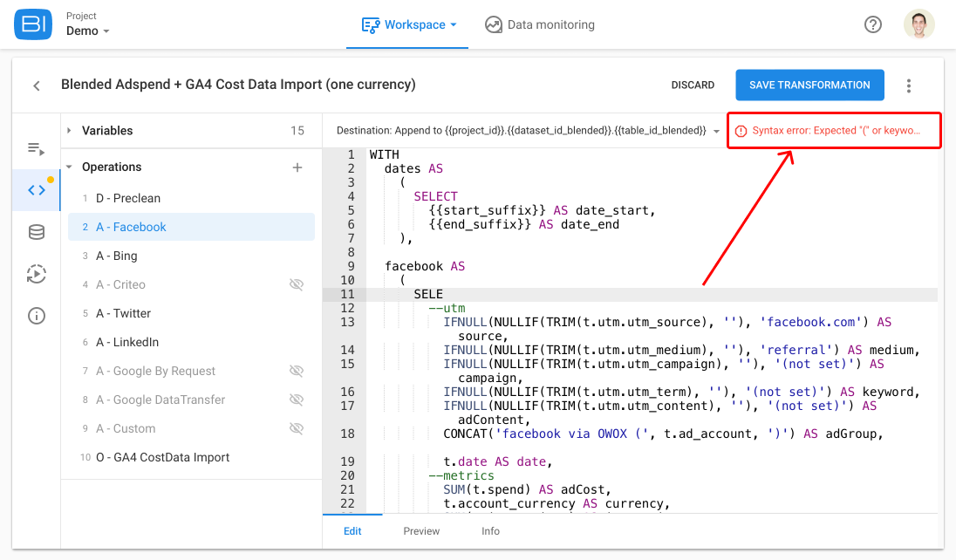Click the Destination Append to text

[x=522, y=131]
